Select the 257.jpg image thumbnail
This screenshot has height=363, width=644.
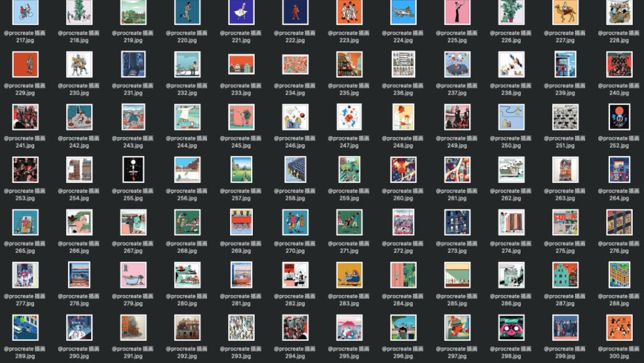(x=241, y=169)
